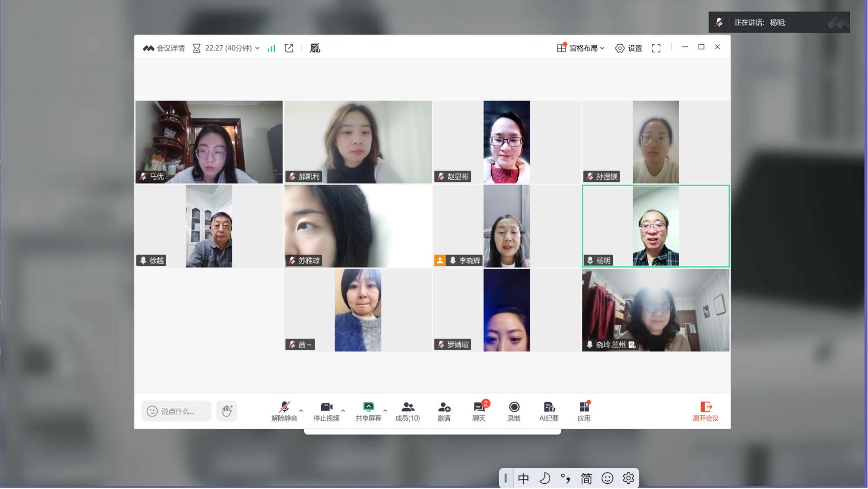Screen dimensions: 868x489
Task: Open the 成员(10) members list
Action: (407, 411)
